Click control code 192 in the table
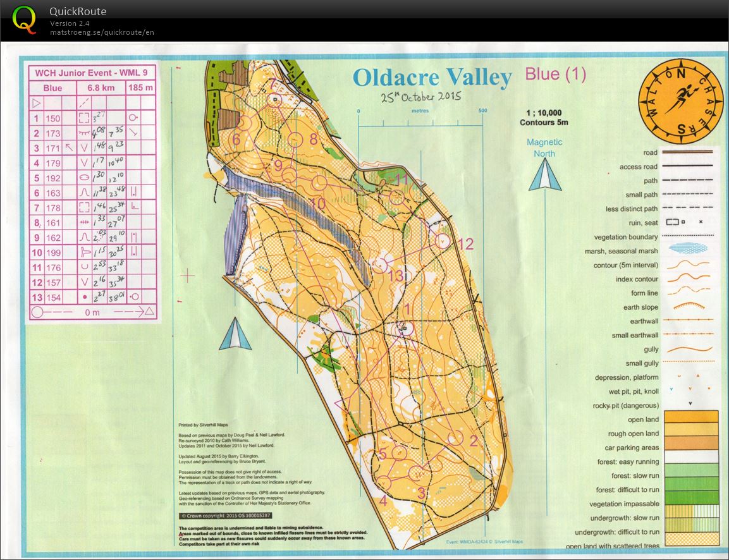This screenshot has width=729, height=560. [52, 178]
